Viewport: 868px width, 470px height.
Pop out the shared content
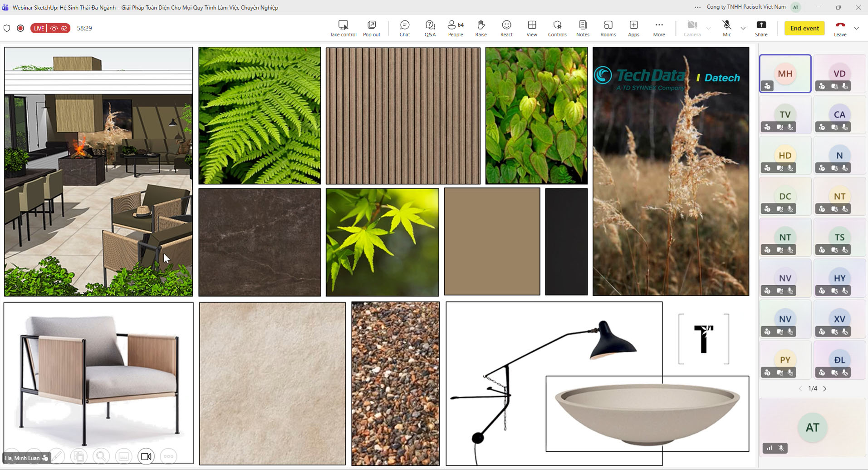click(x=372, y=28)
